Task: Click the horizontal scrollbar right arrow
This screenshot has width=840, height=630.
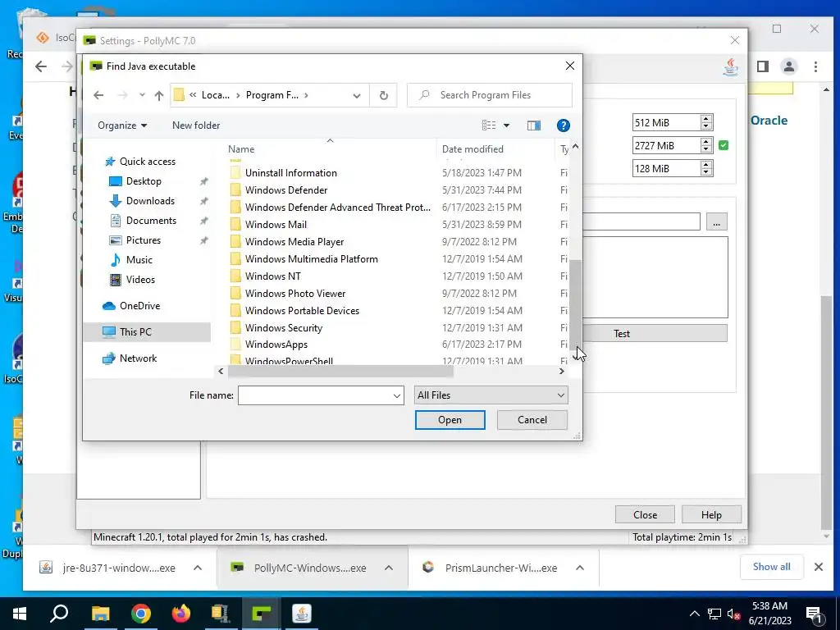Action: [561, 372]
